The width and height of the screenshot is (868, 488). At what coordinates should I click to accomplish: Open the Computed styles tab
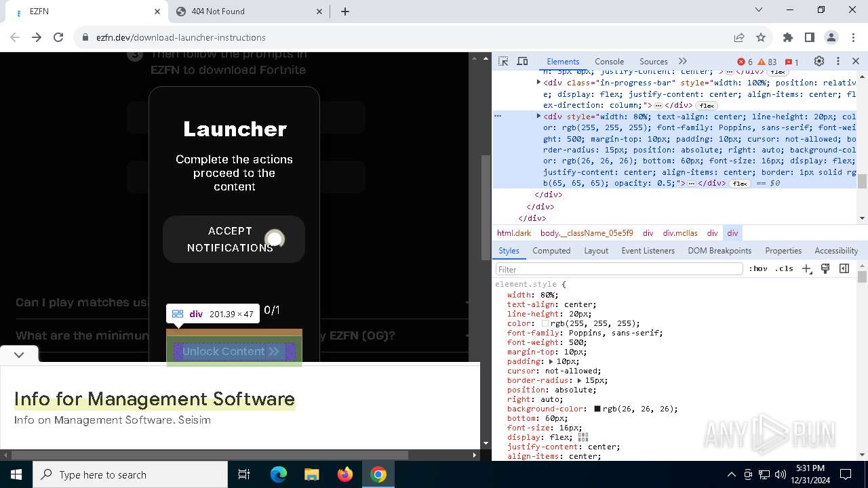[x=551, y=251]
